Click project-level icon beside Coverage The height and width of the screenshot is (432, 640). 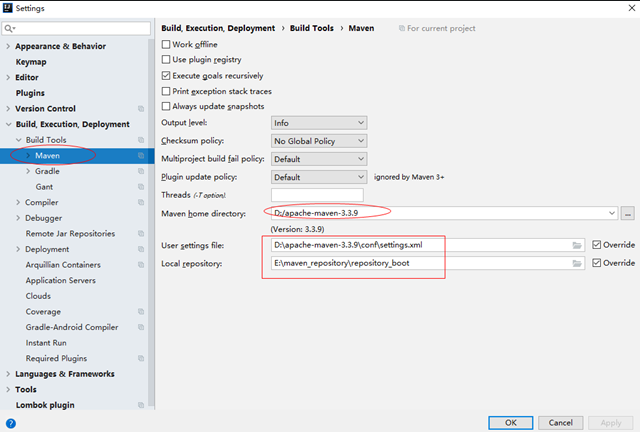click(141, 312)
